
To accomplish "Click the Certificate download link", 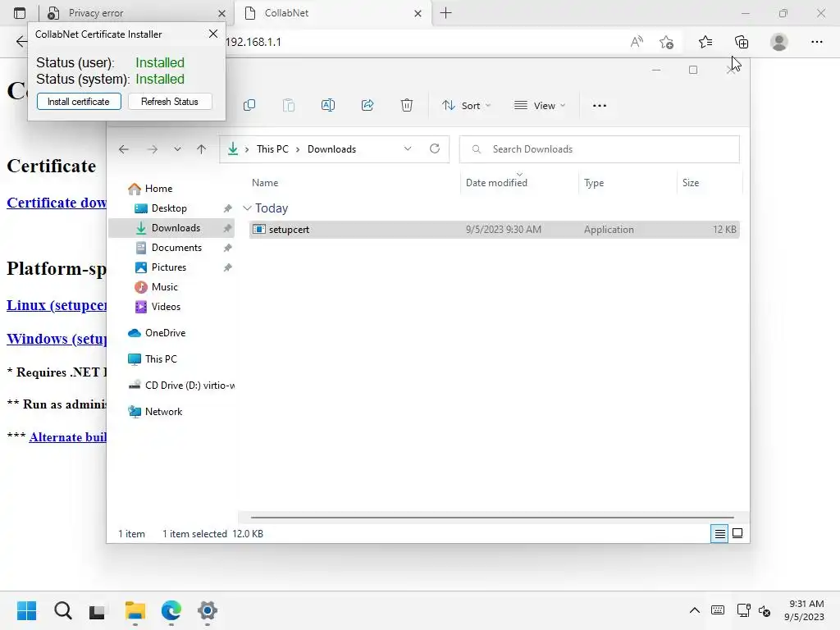I will pos(57,203).
